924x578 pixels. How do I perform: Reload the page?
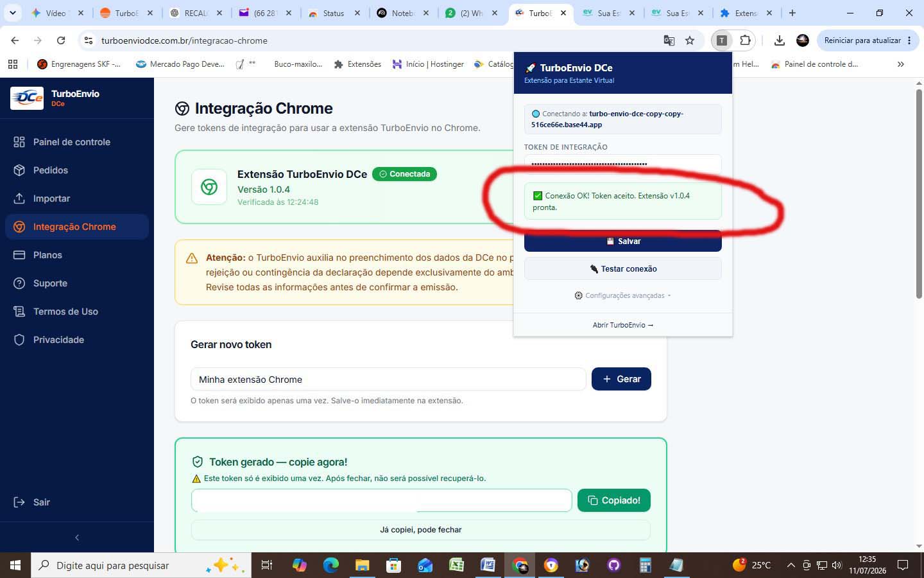pos(61,40)
